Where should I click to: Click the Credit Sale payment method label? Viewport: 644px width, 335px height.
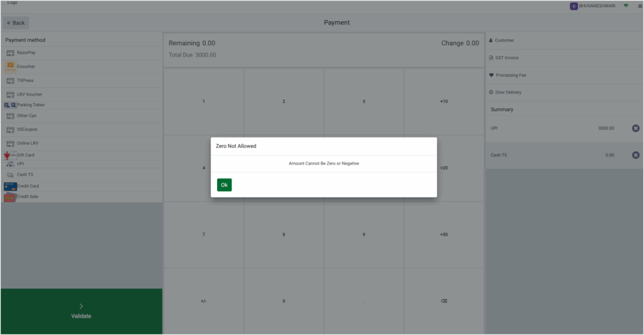(x=28, y=197)
